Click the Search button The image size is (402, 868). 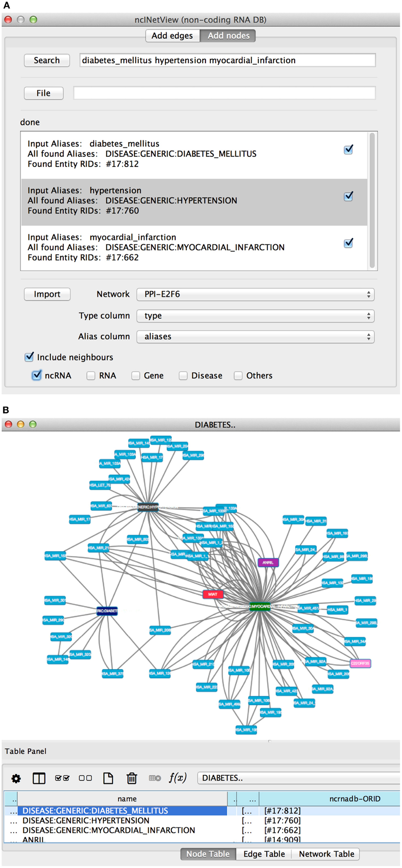tap(47, 60)
